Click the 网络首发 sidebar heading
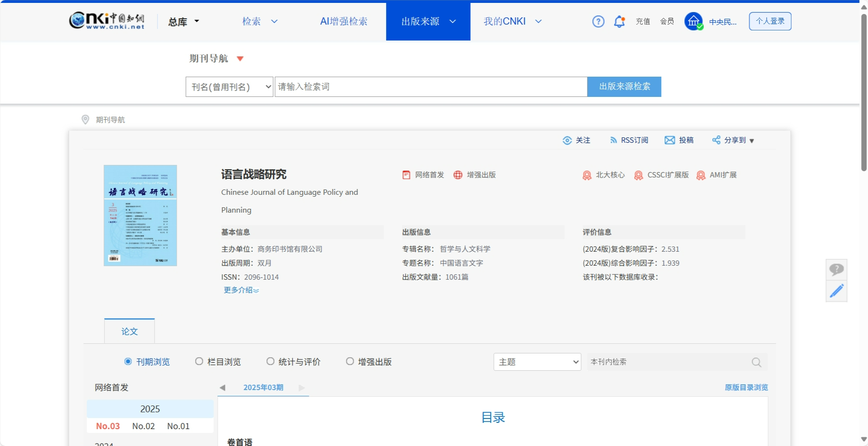The width and height of the screenshot is (868, 446). coord(111,388)
